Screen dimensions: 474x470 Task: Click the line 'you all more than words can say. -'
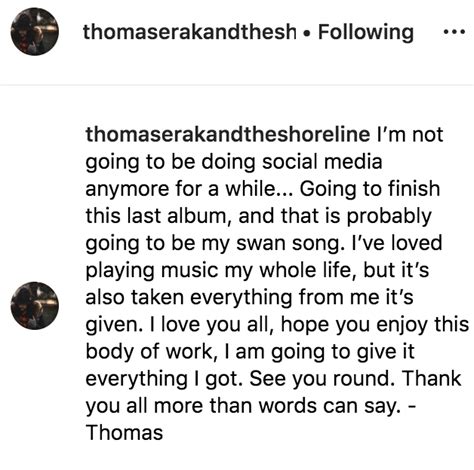251,407
